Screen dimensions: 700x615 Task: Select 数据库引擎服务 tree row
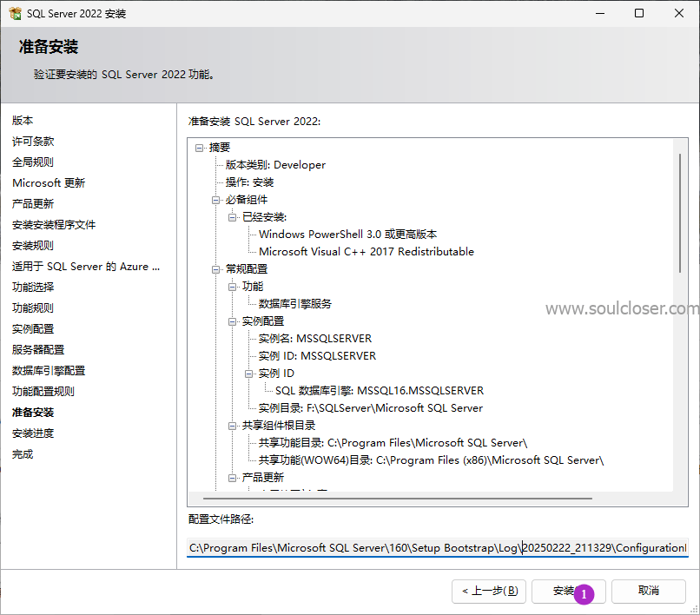(x=295, y=304)
